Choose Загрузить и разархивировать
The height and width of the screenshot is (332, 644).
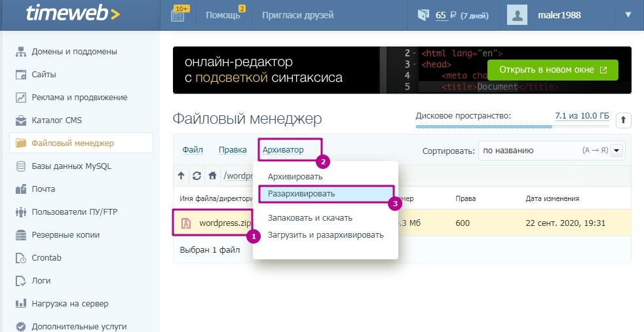[x=326, y=235]
